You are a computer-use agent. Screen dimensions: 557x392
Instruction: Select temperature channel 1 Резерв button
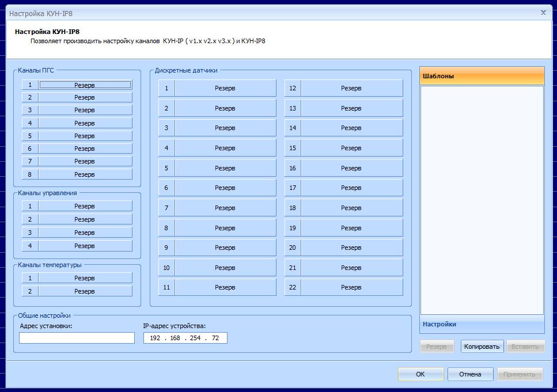click(x=85, y=278)
